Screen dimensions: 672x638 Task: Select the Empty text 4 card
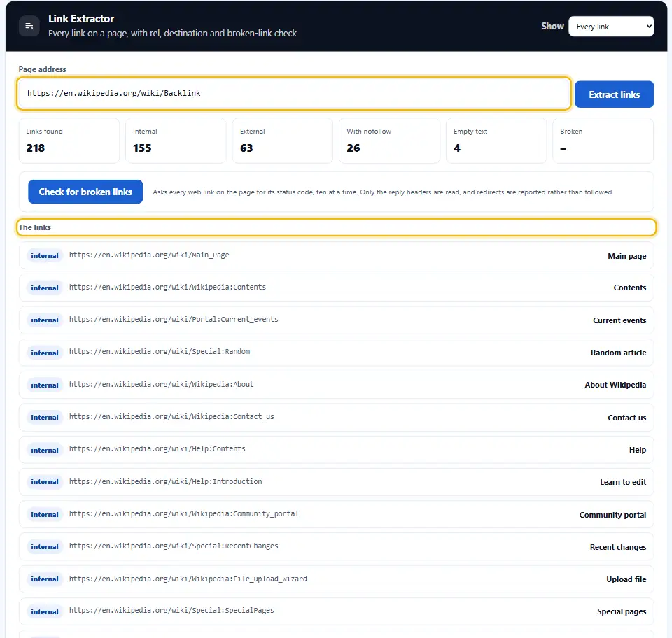coord(496,141)
